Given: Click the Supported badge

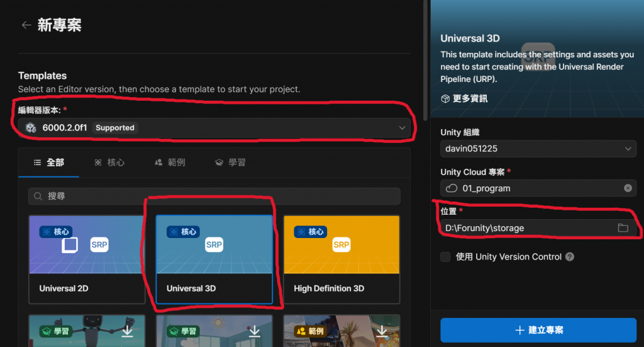Looking at the screenshot, I should point(115,128).
